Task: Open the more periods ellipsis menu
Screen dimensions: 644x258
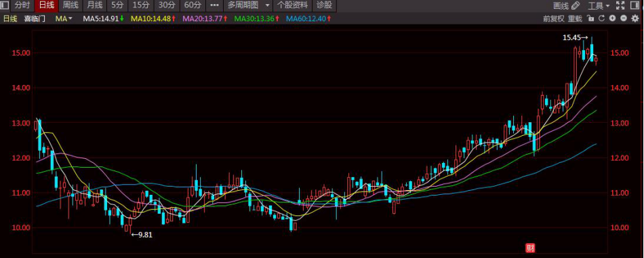Action: click(x=214, y=5)
